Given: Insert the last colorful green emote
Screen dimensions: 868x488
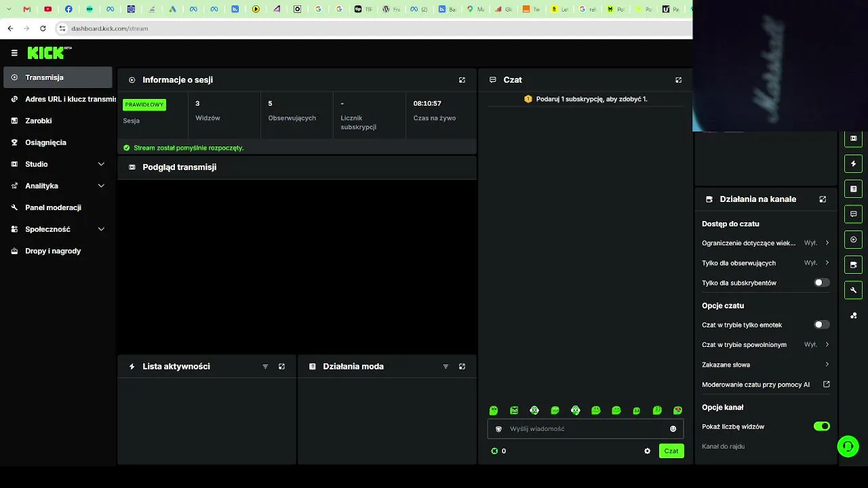Looking at the screenshot, I should coord(677,410).
